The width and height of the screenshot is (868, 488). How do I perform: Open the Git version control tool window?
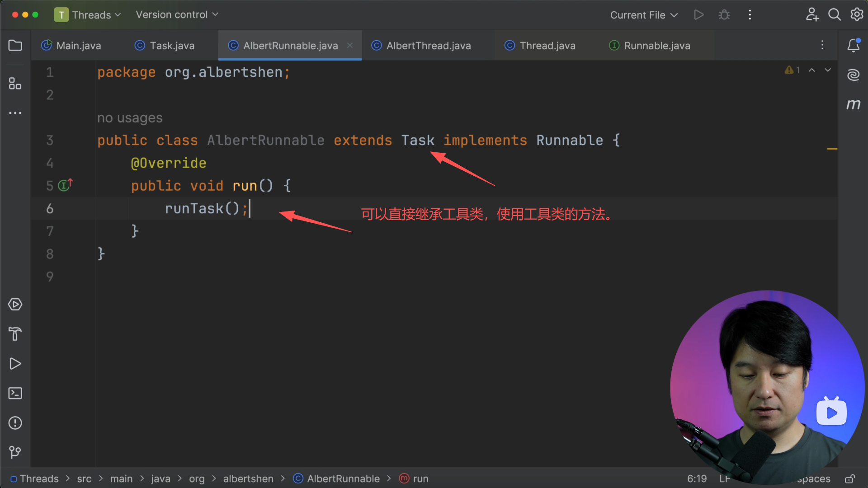click(x=15, y=452)
